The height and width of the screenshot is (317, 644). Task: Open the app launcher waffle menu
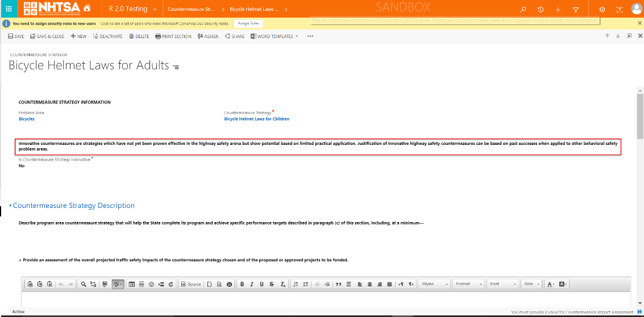(x=9, y=9)
